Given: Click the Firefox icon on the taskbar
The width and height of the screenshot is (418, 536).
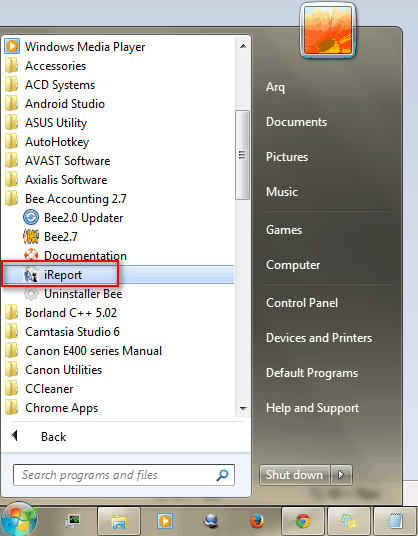Looking at the screenshot, I should tap(257, 521).
